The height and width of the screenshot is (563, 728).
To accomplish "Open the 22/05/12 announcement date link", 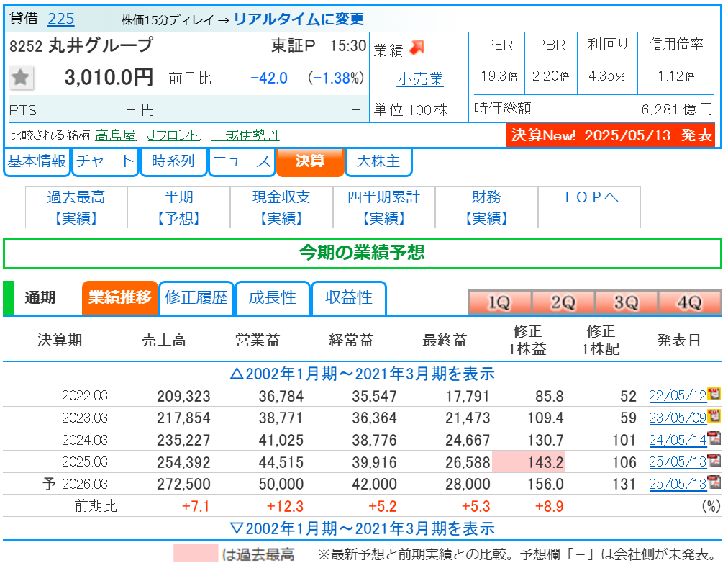I will tap(678, 396).
